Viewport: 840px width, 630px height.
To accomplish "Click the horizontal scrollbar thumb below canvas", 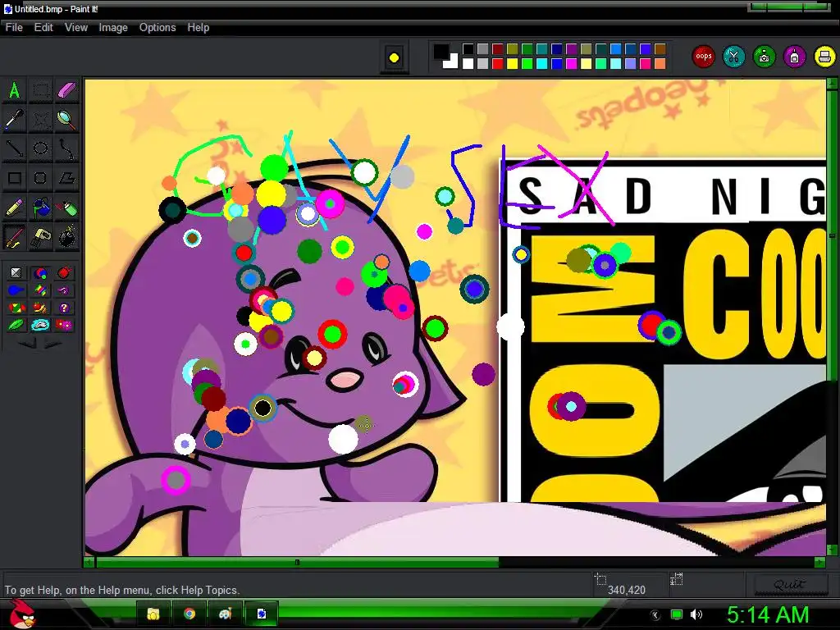I will (x=297, y=563).
